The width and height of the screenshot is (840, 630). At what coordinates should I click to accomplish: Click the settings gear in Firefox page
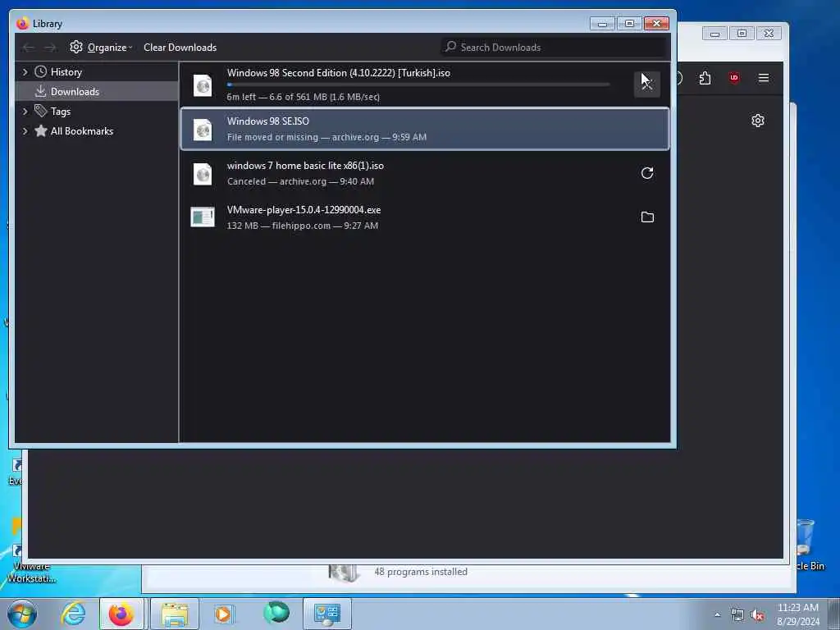(757, 121)
